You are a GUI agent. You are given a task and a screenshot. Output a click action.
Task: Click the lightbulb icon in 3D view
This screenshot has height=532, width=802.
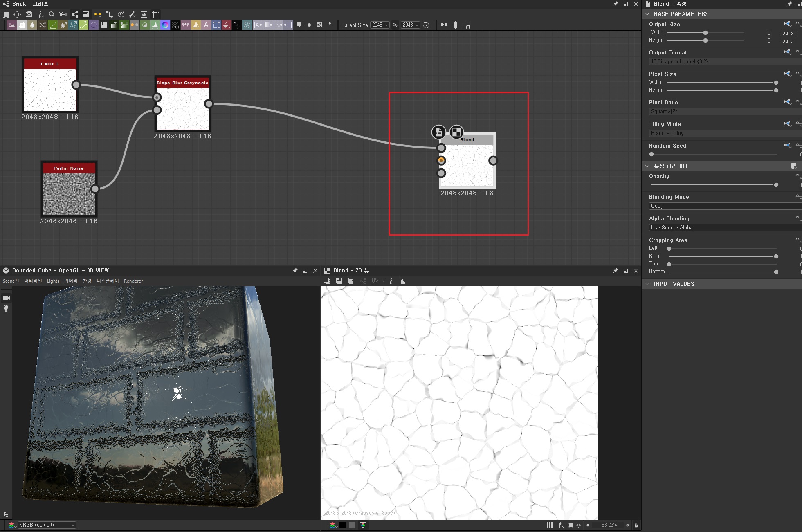click(x=6, y=309)
